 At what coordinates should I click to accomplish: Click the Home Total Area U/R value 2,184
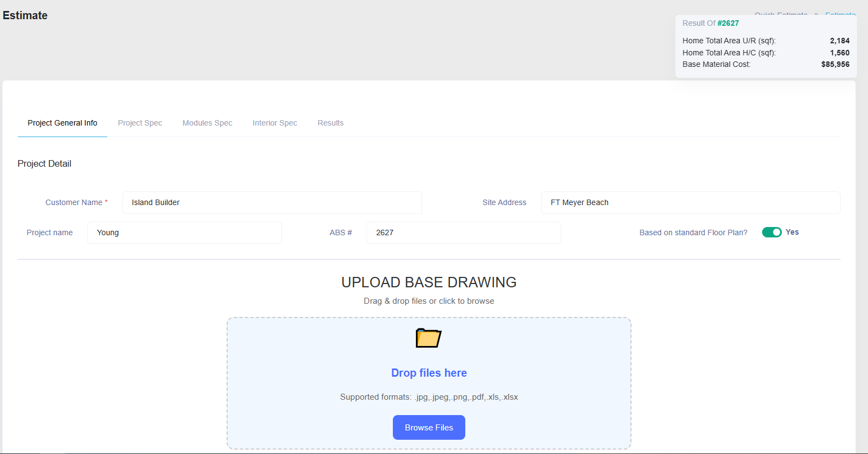839,41
